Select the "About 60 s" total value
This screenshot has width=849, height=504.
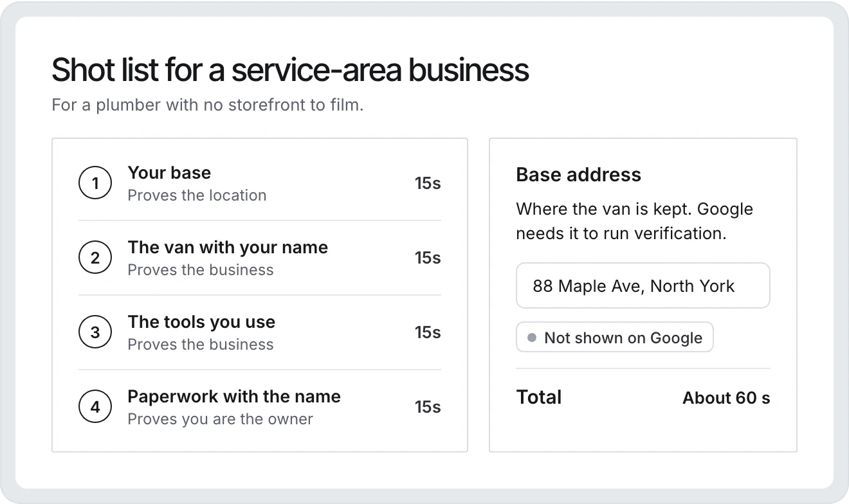pos(726,398)
